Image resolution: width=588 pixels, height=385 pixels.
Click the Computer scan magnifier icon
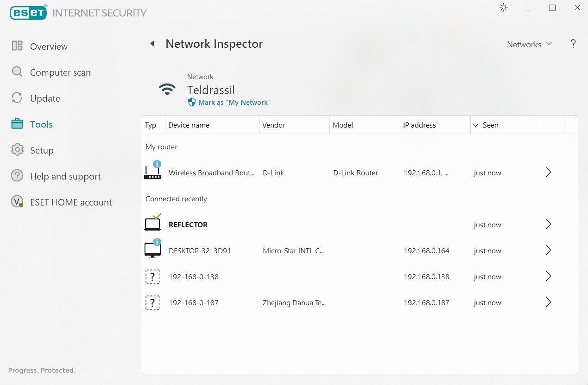(x=17, y=72)
